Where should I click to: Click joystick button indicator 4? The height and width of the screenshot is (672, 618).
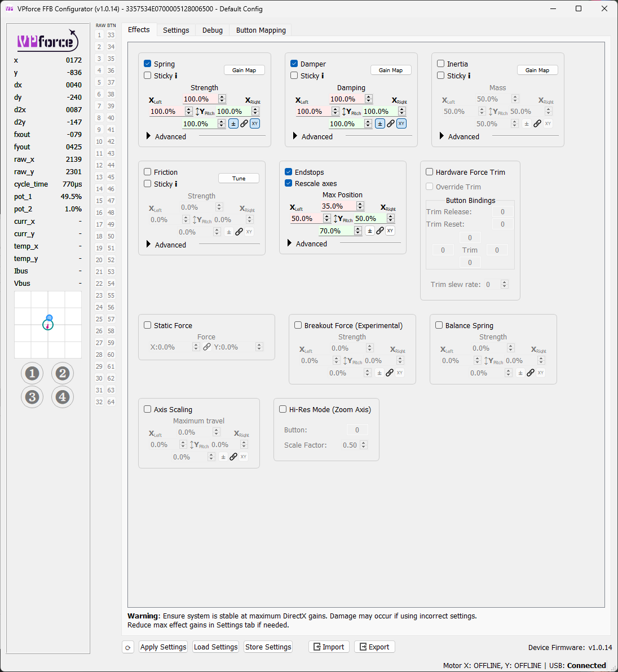point(63,397)
